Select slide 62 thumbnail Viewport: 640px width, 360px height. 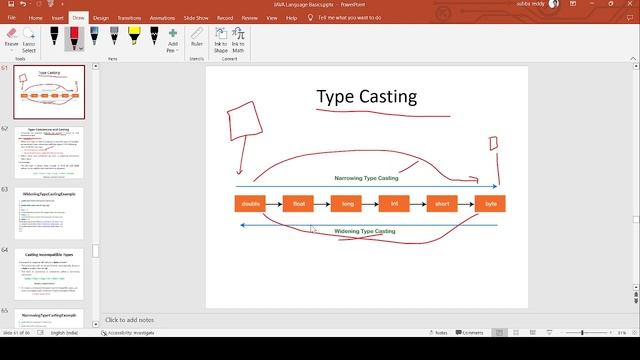click(x=49, y=153)
